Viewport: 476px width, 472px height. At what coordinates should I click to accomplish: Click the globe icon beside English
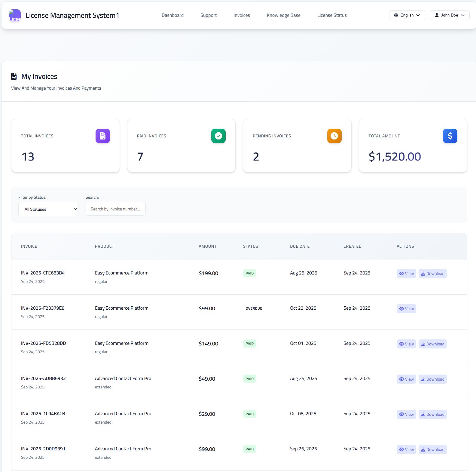click(x=396, y=15)
